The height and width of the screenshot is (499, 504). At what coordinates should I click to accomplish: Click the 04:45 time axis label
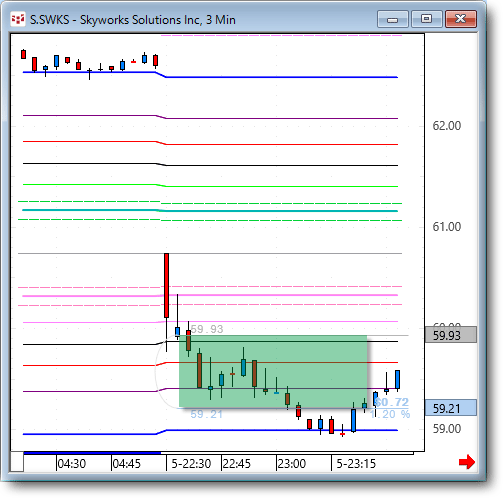(127, 463)
